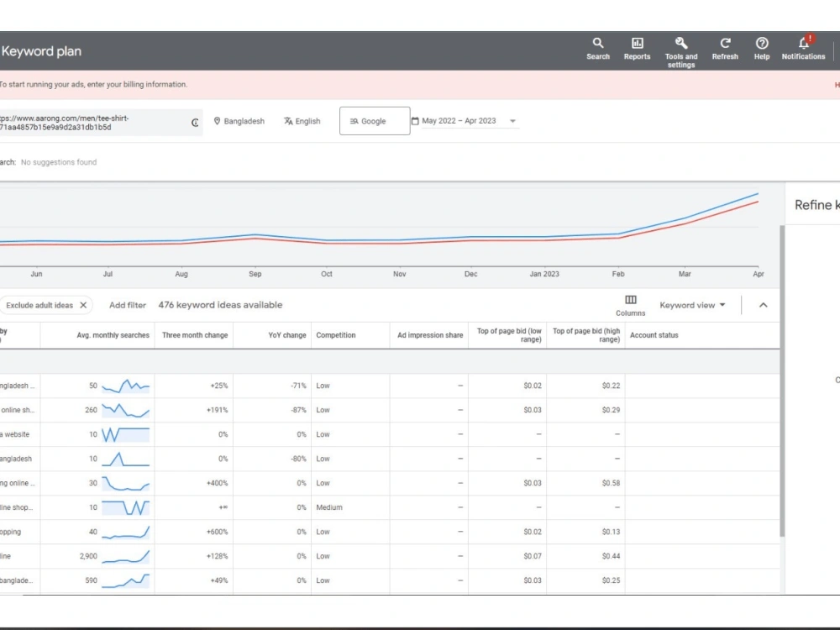This screenshot has width=840, height=630.
Task: Sort by Top of page bid (high range)
Action: [x=586, y=335]
